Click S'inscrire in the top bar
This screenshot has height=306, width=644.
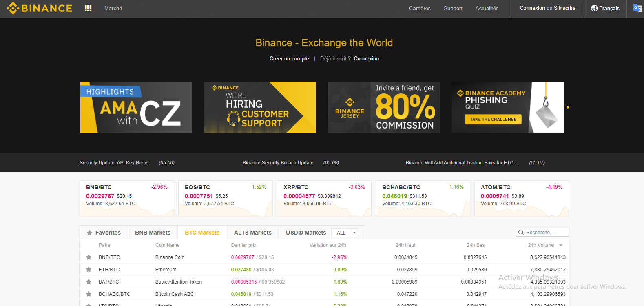tap(565, 8)
